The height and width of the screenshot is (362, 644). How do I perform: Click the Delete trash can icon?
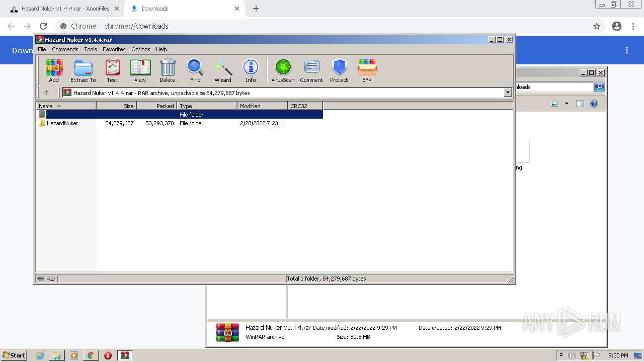point(168,70)
